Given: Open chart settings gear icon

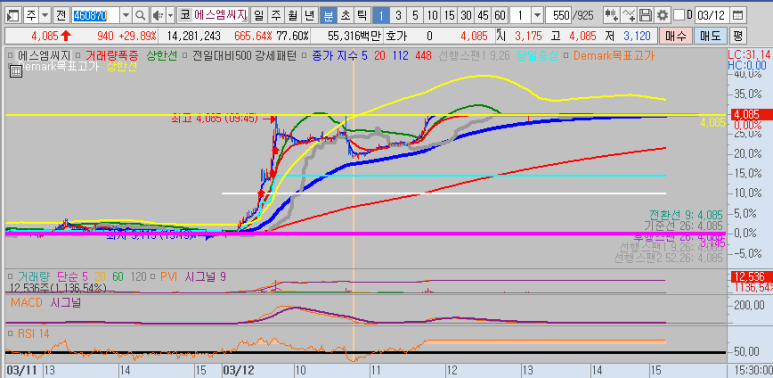Looking at the screenshot, I should pyautogui.click(x=663, y=16).
